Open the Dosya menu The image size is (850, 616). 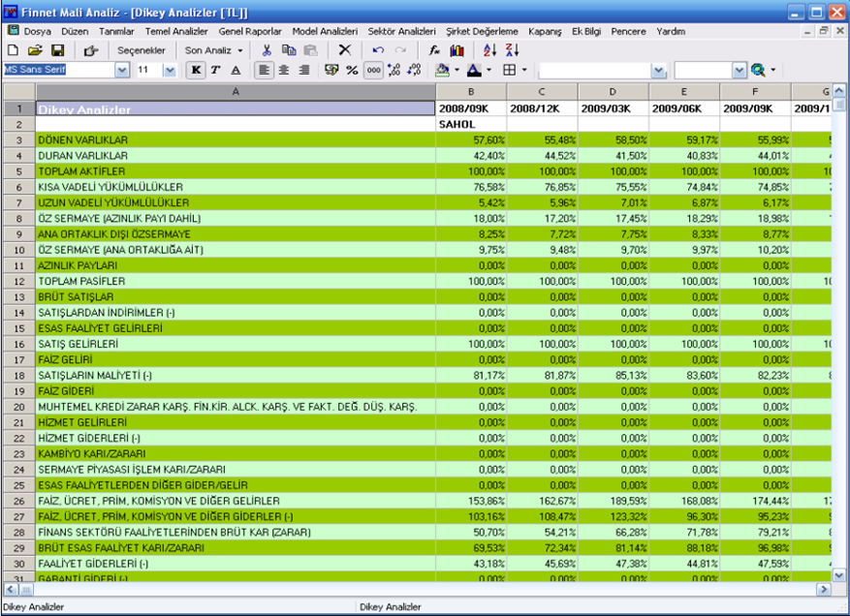38,31
